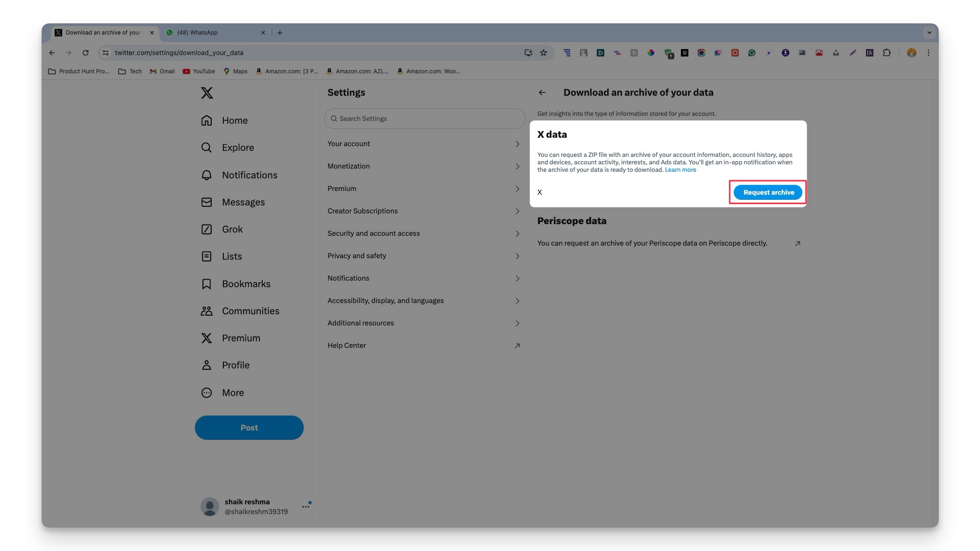Viewport: 980px width, 551px height.
Task: Open Lists from the sidebar
Action: tap(221, 256)
